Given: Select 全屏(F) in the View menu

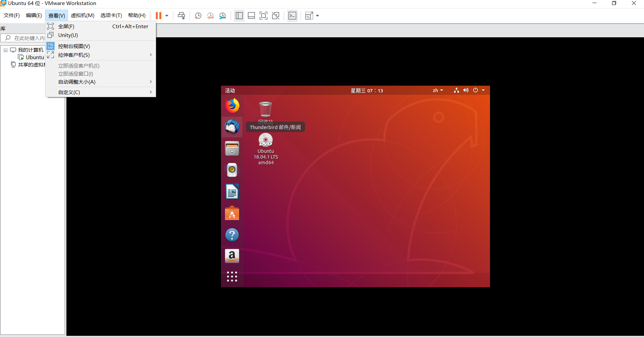Looking at the screenshot, I should coord(66,27).
